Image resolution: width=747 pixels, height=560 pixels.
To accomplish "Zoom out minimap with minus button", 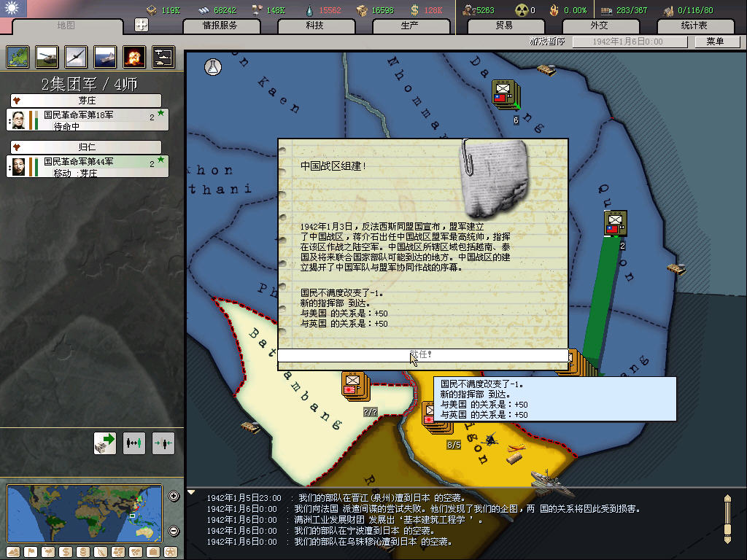I will 174,531.
